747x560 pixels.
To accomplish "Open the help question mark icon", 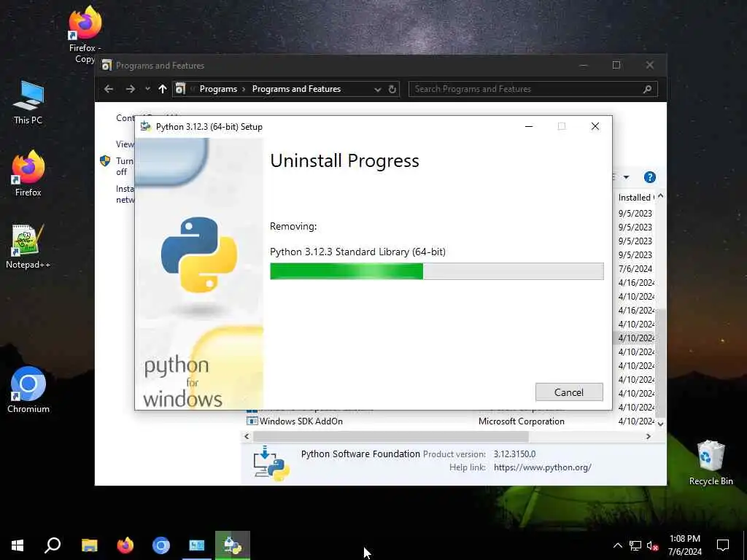I will point(649,177).
